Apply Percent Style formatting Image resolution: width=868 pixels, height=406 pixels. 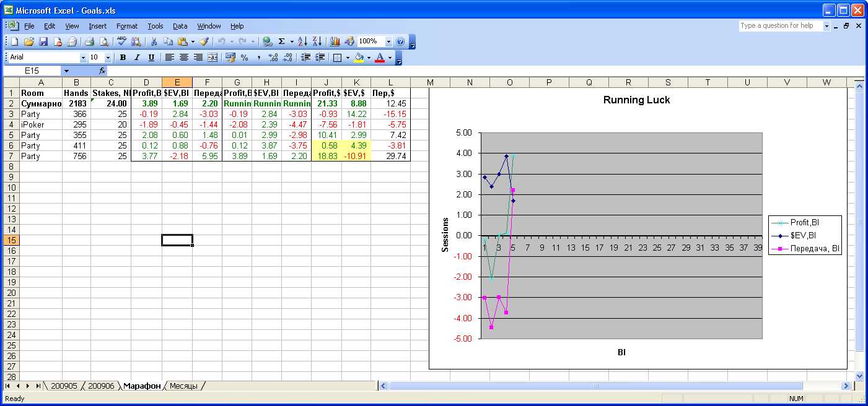[x=244, y=58]
